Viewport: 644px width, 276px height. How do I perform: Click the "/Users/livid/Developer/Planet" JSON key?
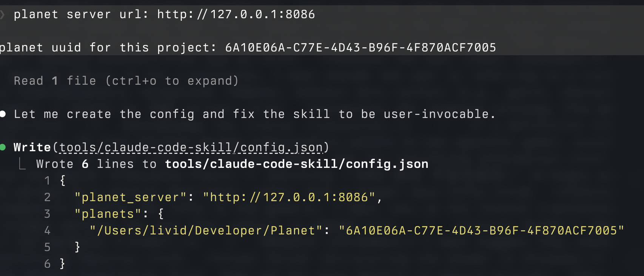[206, 231]
